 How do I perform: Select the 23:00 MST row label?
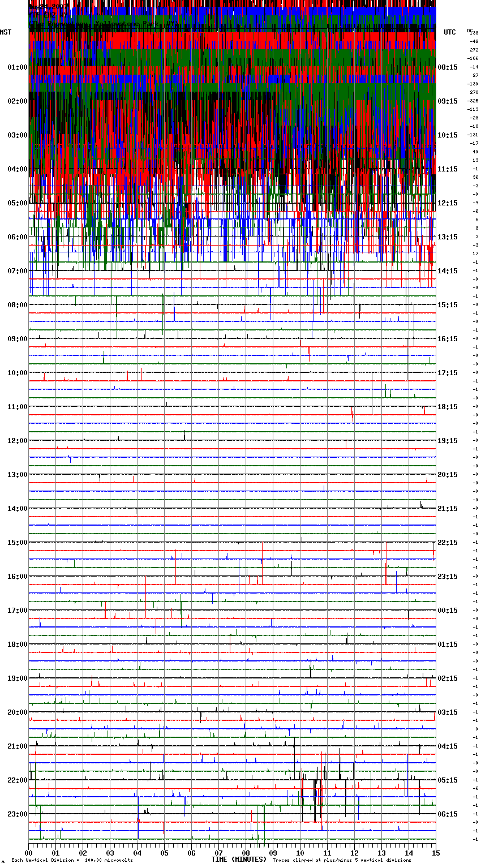coord(18,814)
